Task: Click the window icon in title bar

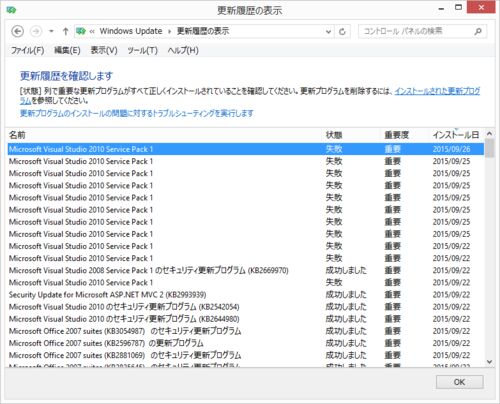Action: click(11, 10)
